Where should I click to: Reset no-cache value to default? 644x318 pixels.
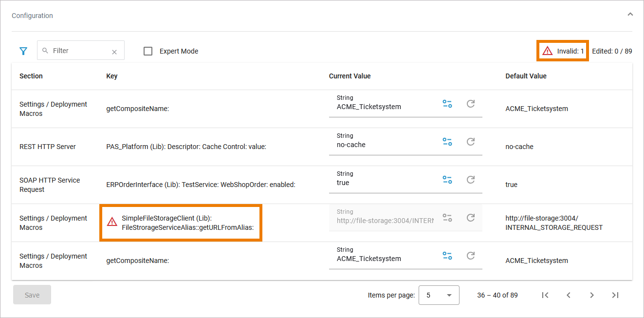470,142
